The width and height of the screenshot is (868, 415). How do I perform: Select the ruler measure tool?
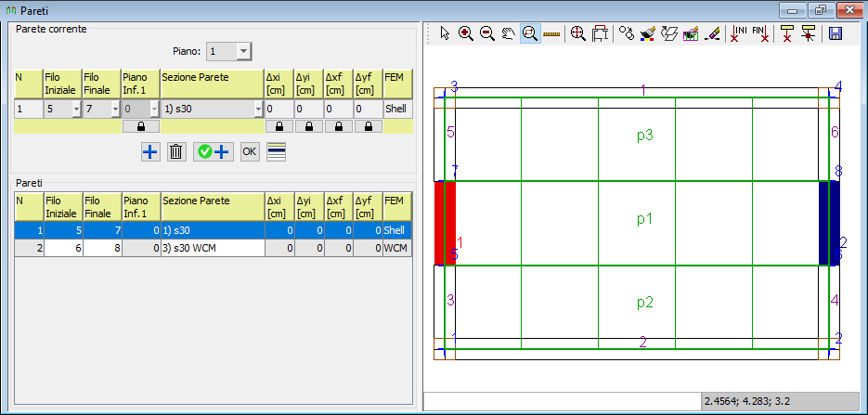point(551,33)
